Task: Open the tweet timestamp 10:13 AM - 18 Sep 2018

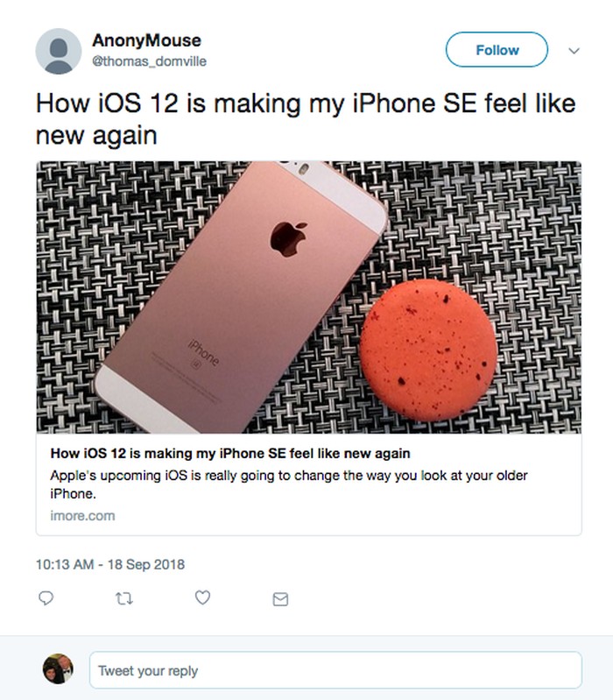Action: [x=110, y=565]
